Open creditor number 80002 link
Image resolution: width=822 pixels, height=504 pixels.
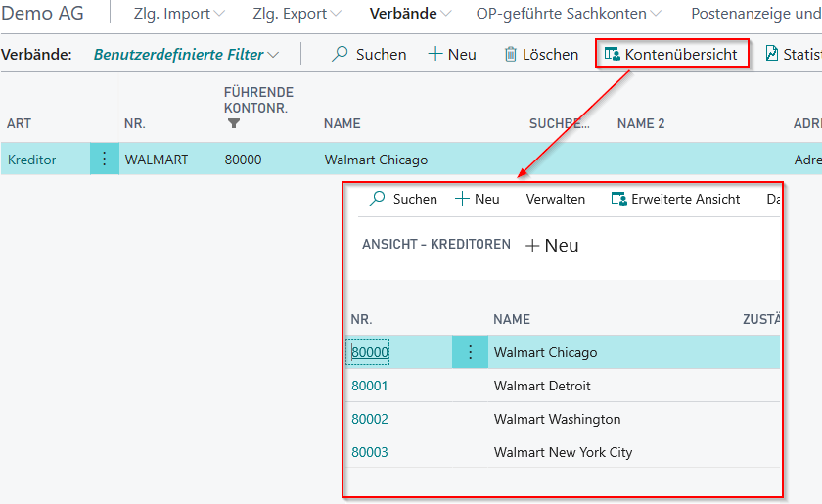coord(370,419)
